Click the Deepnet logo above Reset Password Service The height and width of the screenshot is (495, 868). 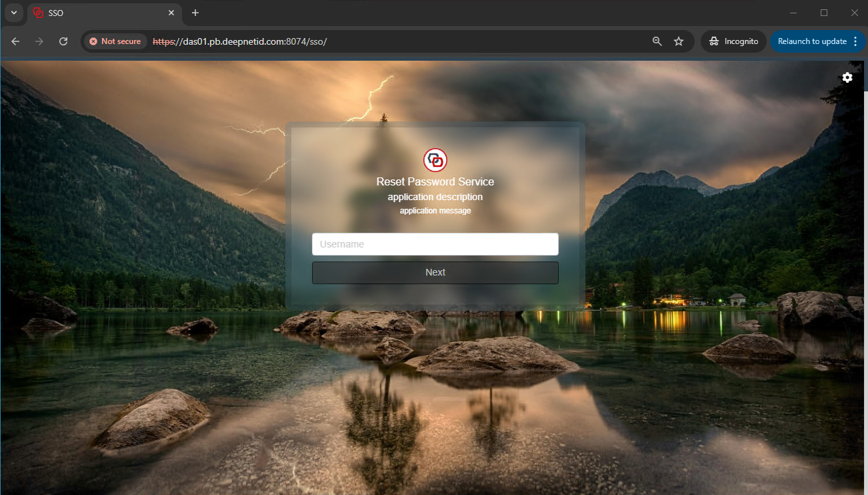[x=435, y=160]
